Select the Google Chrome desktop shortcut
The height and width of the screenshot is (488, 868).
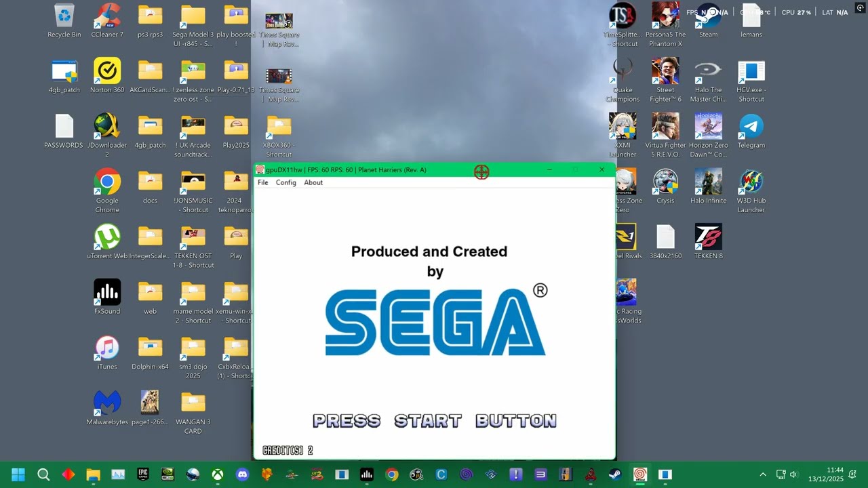[107, 191]
